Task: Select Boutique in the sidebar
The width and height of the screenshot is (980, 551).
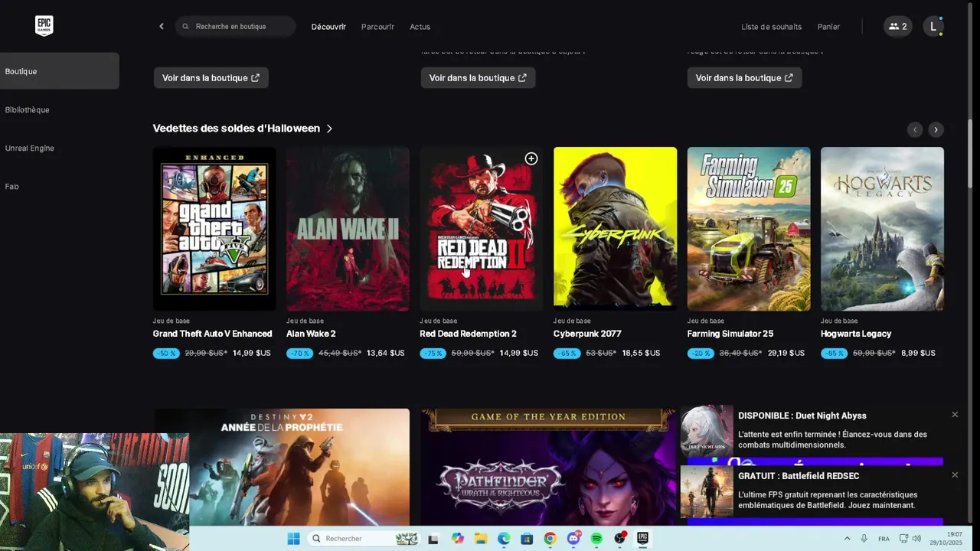Action: pos(60,71)
